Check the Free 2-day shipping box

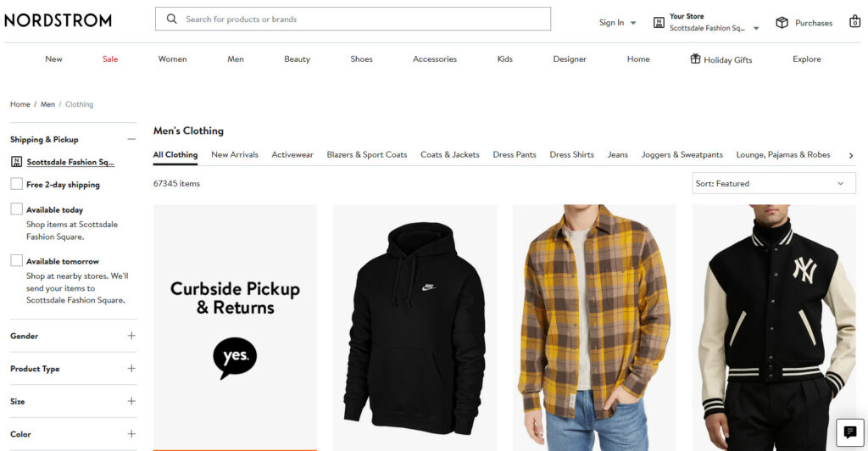tap(17, 184)
